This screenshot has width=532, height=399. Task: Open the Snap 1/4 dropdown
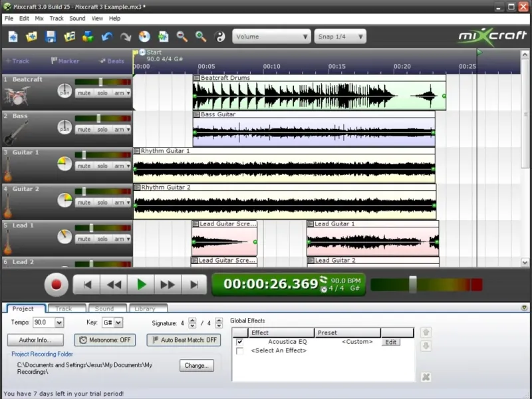pos(340,37)
